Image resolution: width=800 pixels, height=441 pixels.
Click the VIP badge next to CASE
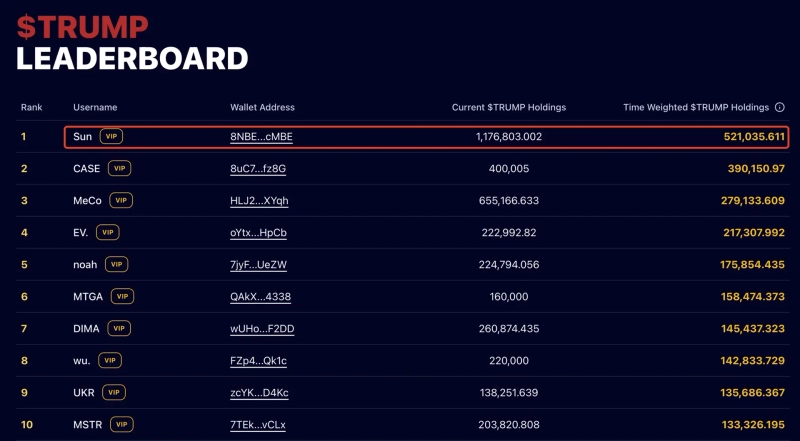[120, 168]
